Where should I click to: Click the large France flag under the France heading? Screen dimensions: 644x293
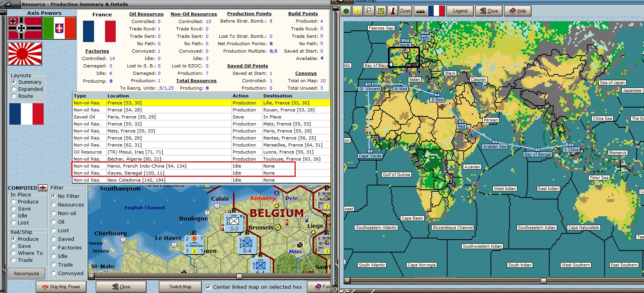pos(99,31)
